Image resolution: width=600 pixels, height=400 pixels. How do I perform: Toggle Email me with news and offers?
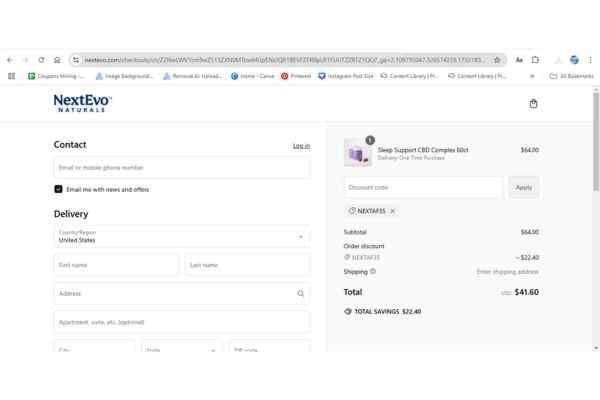58,189
